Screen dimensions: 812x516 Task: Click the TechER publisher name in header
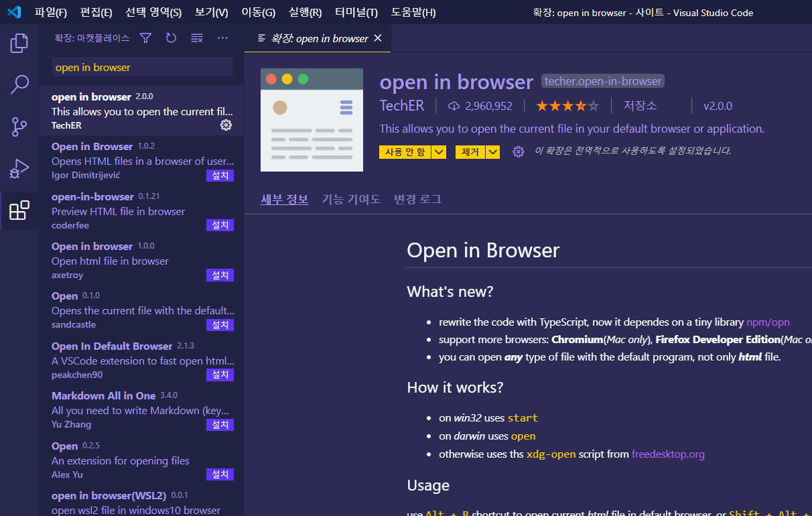(x=401, y=105)
